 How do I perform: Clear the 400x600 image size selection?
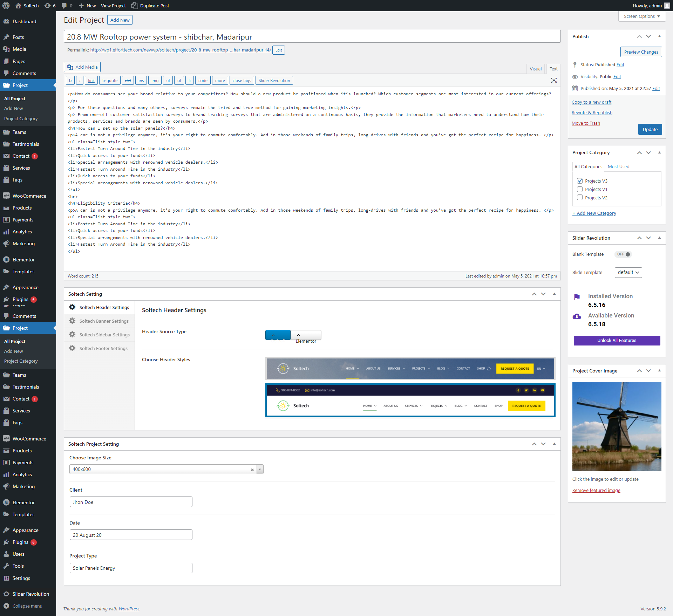pos(252,470)
